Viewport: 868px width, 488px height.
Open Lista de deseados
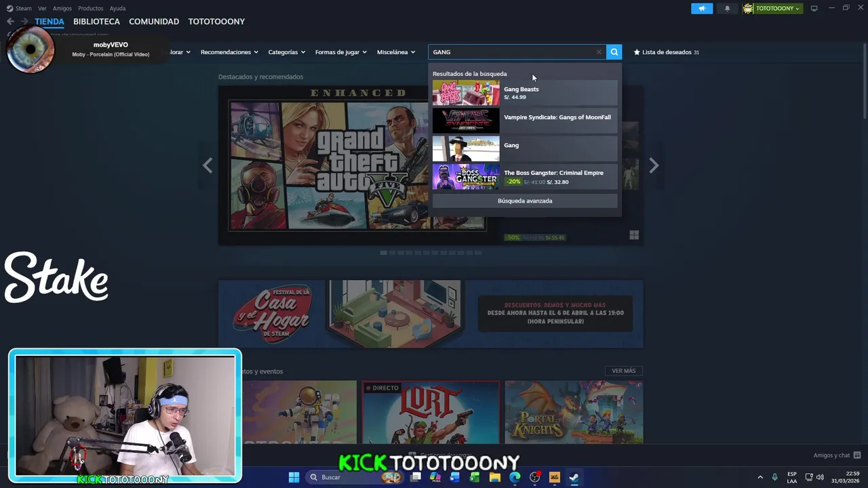pos(666,52)
